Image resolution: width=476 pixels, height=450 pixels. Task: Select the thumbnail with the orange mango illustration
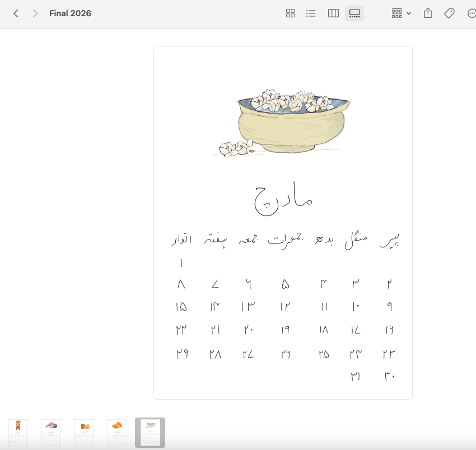coord(117,432)
